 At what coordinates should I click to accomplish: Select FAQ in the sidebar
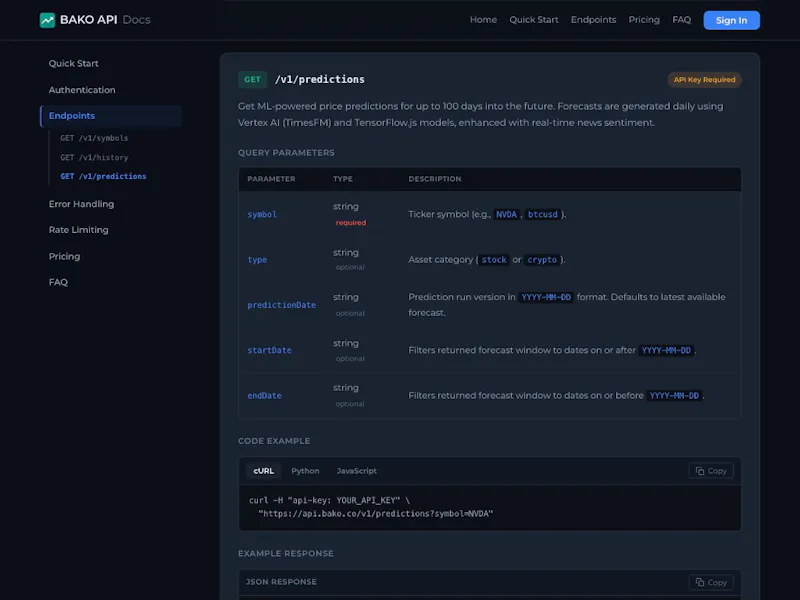click(58, 282)
